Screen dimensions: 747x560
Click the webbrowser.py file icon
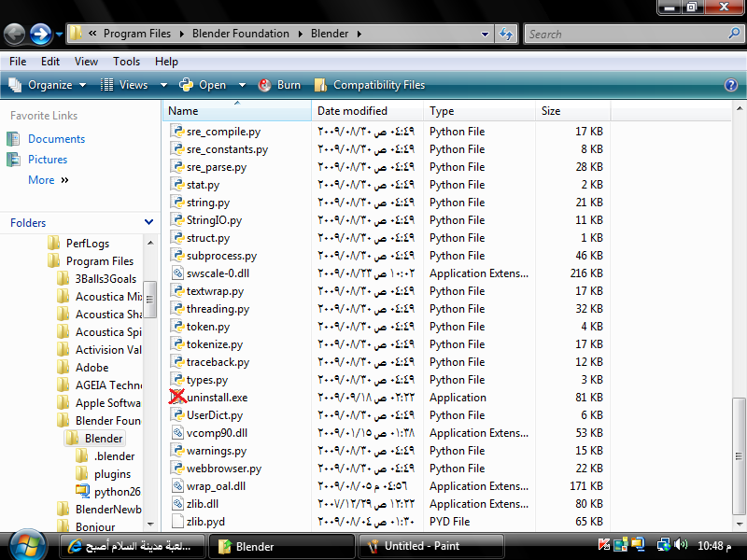click(177, 469)
